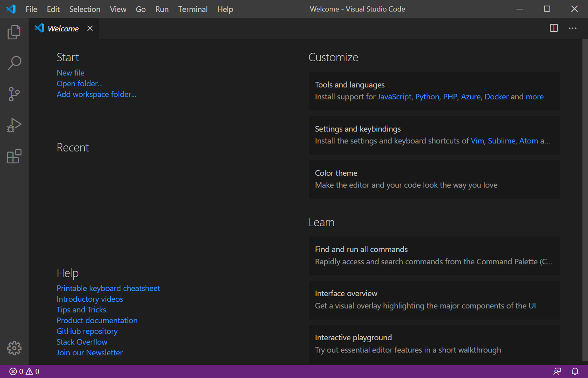Open Tips and Tricks link

coord(81,310)
